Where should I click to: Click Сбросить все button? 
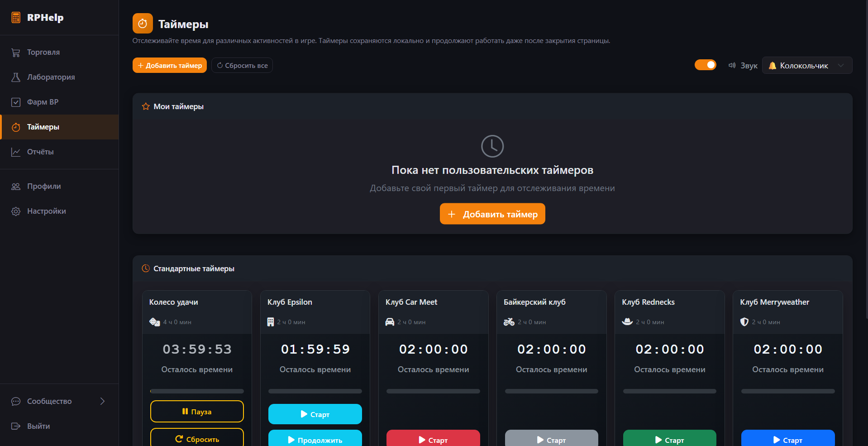click(x=242, y=65)
